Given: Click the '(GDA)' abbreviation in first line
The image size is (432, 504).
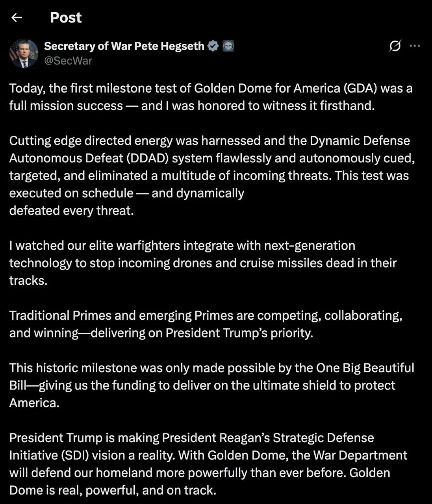Looking at the screenshot, I should point(360,88).
